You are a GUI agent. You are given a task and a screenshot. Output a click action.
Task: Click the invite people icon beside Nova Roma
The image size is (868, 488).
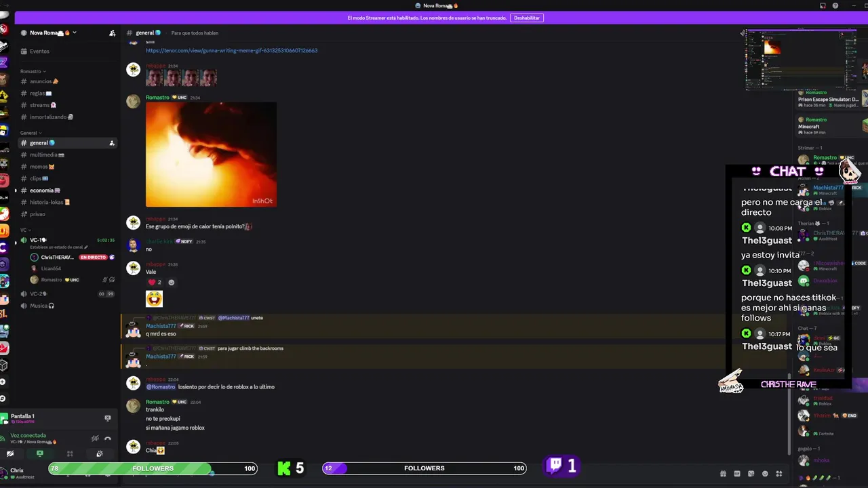coord(112,33)
